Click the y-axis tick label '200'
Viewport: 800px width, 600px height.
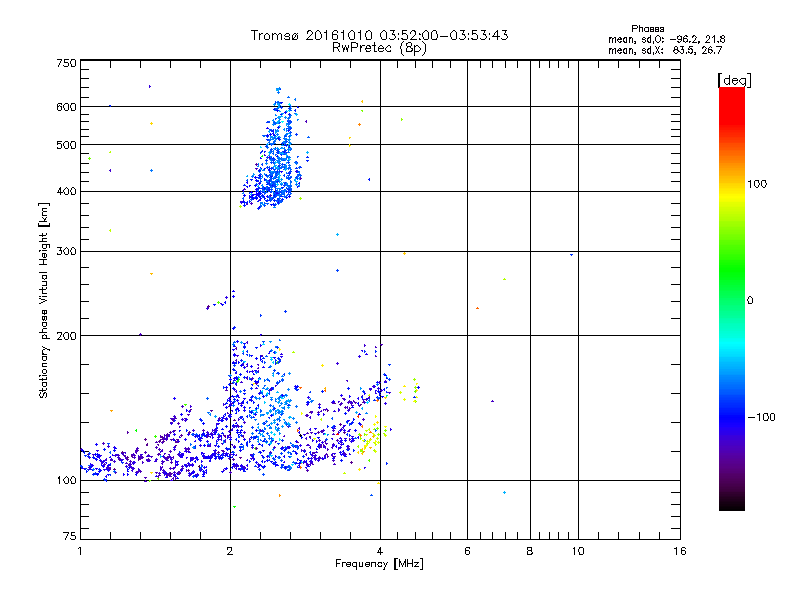click(x=66, y=336)
